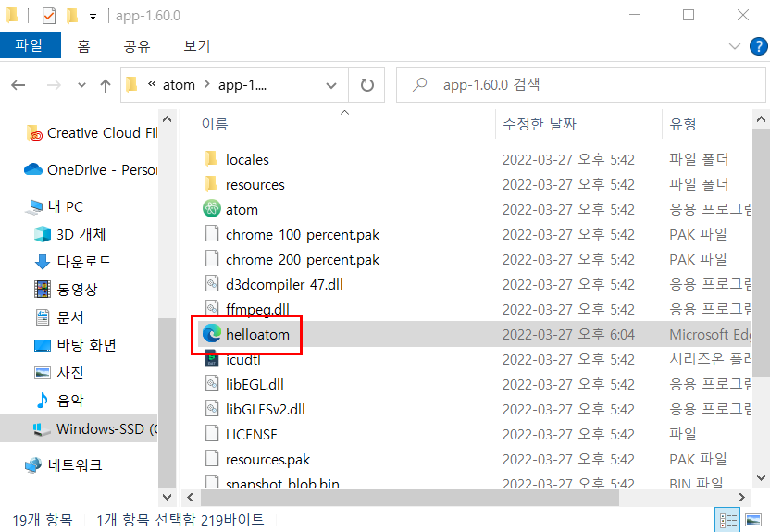The image size is (770, 532).
Task: Show hidden path levels via « chevron
Action: [x=152, y=84]
